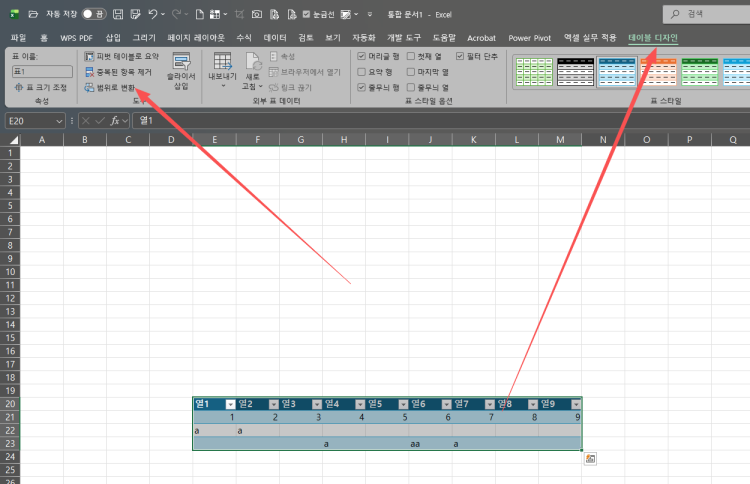Click the Save icon in quick access toolbar

pyautogui.click(x=118, y=15)
